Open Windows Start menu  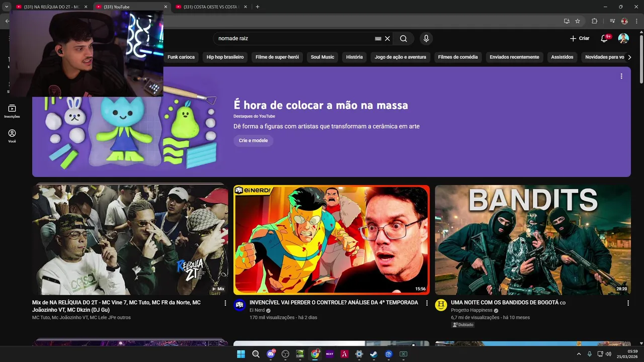pos(241,354)
